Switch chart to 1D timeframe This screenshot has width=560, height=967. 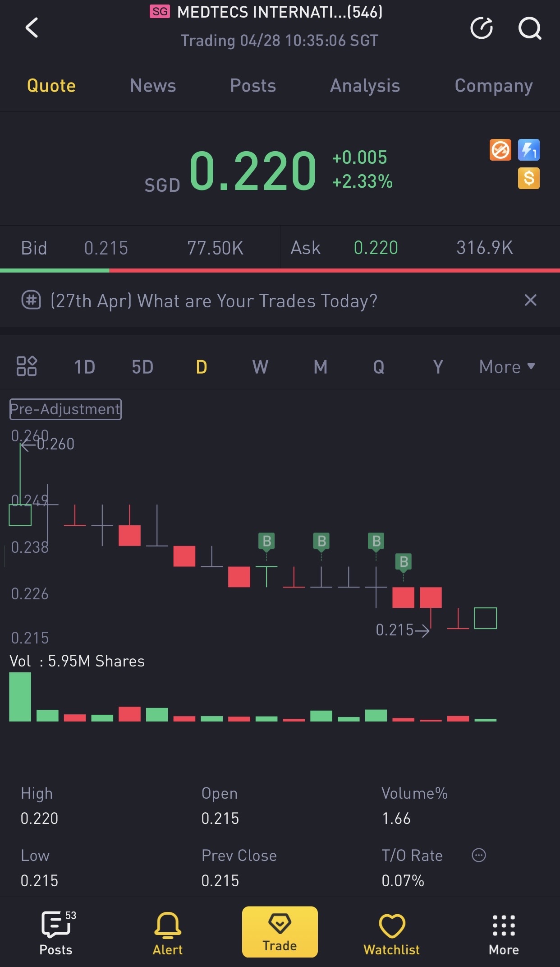pos(85,367)
